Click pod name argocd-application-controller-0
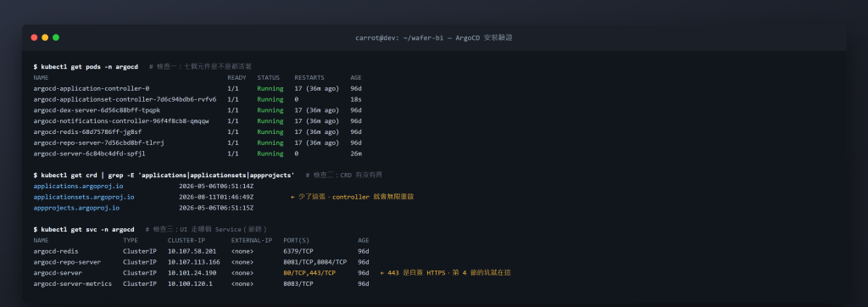This screenshot has height=307, width=868. coord(92,89)
